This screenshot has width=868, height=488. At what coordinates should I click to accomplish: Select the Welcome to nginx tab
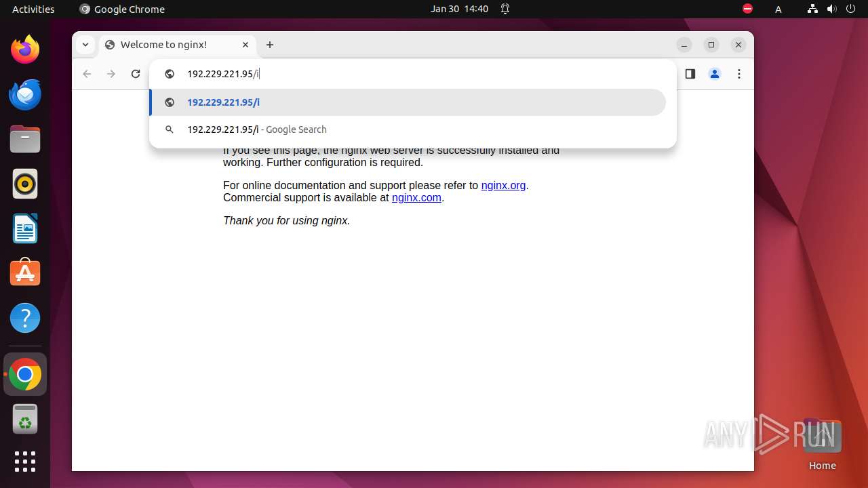178,45
